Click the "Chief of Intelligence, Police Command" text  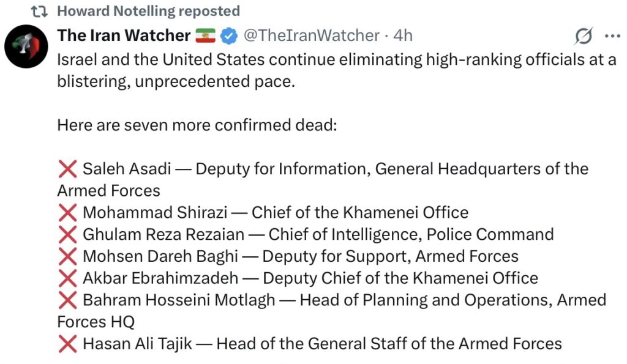411,234
